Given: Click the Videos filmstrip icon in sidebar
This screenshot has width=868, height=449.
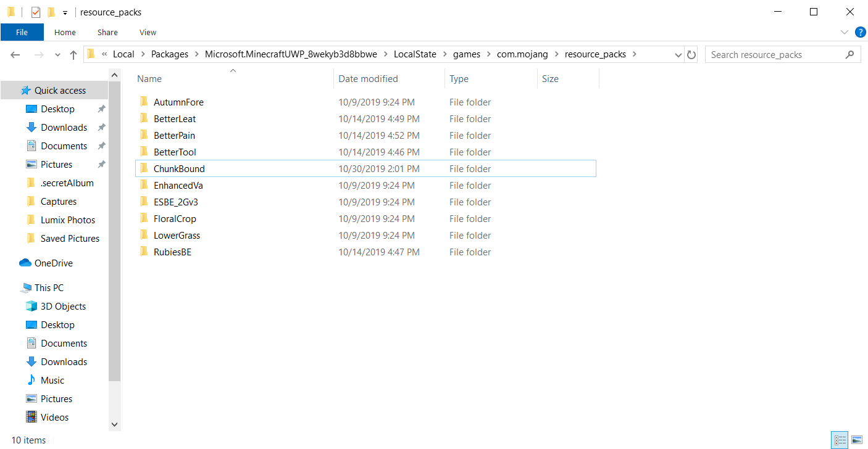Looking at the screenshot, I should tap(31, 417).
